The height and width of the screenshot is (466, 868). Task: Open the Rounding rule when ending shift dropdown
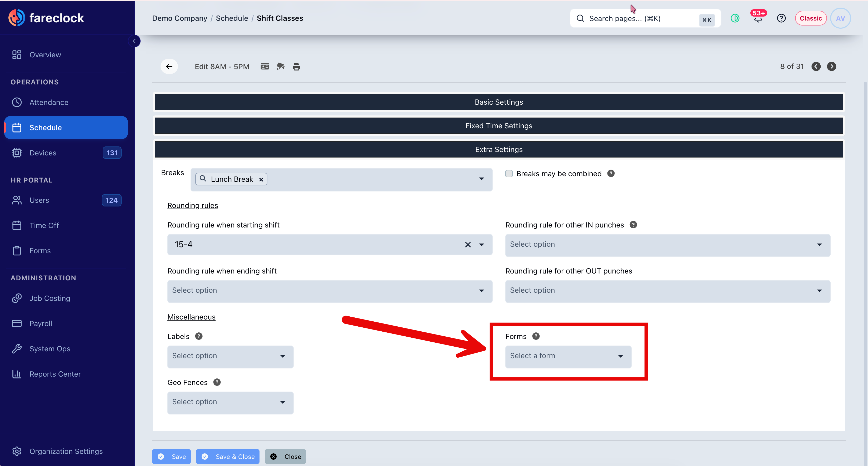[x=330, y=291]
